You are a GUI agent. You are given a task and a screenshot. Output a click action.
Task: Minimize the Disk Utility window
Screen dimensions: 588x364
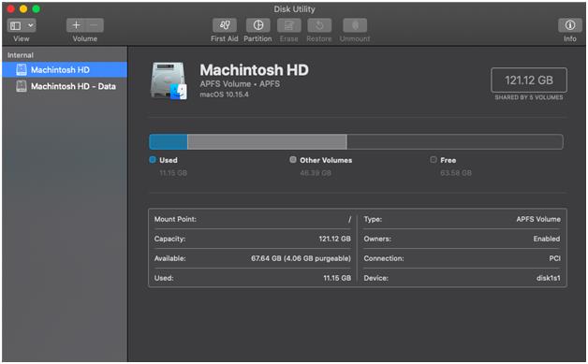pyautogui.click(x=23, y=8)
